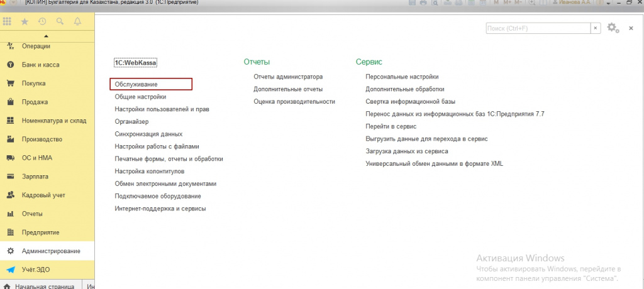This screenshot has width=644, height=289.
Task: Click into the Поиск (Ctrl+F) field
Action: (538, 28)
